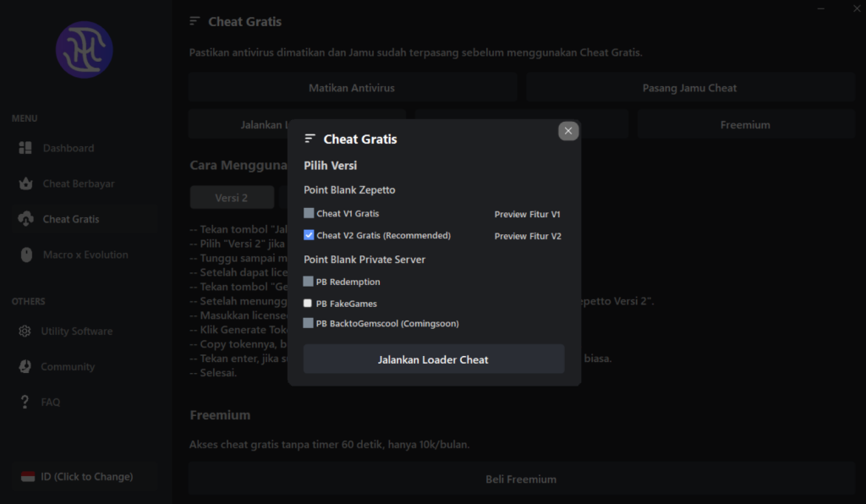The image size is (866, 504).
Task: Check the PB Redemption option
Action: point(308,282)
